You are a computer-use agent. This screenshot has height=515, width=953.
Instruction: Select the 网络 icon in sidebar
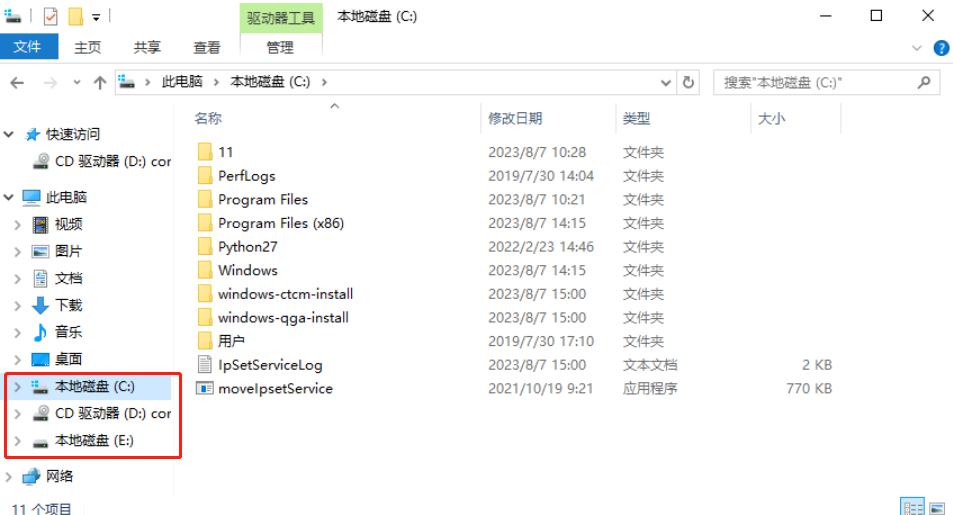[32, 477]
